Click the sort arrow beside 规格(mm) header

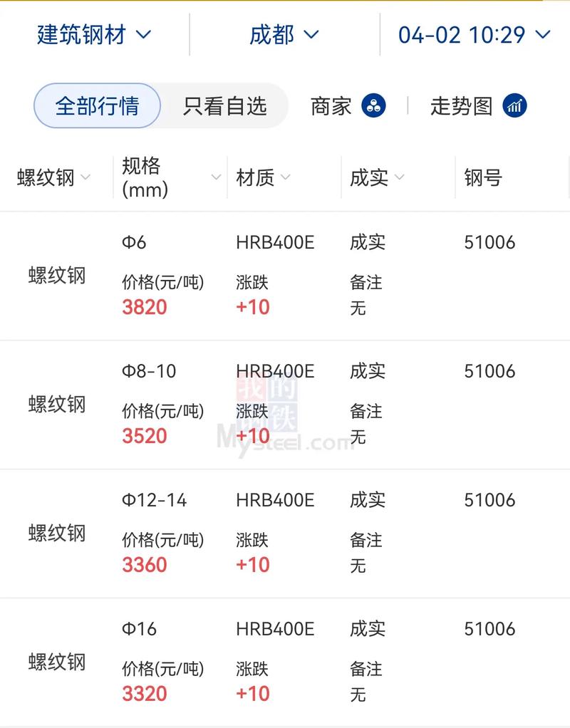(x=215, y=177)
